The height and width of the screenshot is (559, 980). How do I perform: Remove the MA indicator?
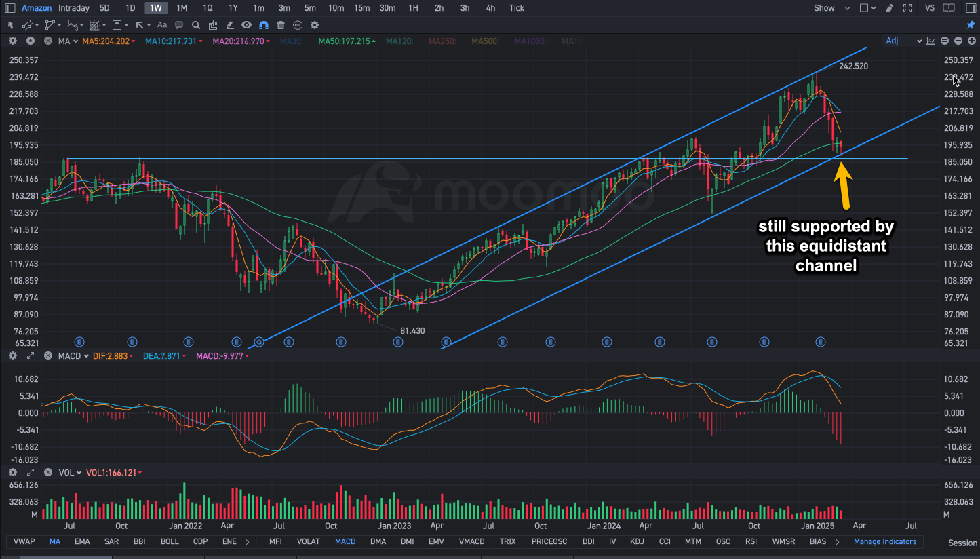[48, 41]
